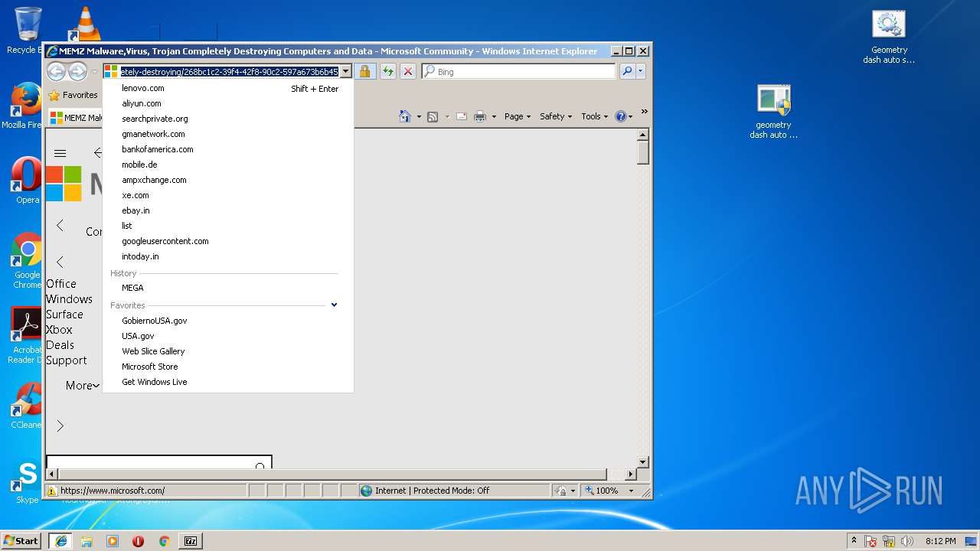Choose bankofamerica.com from address suggestions
The height and width of the screenshot is (551, 980).
(158, 149)
